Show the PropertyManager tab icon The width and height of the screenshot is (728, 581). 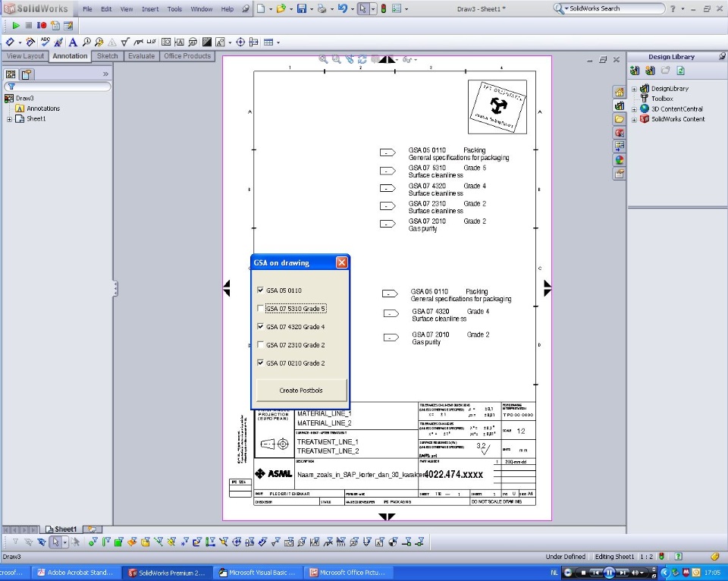[x=27, y=74]
